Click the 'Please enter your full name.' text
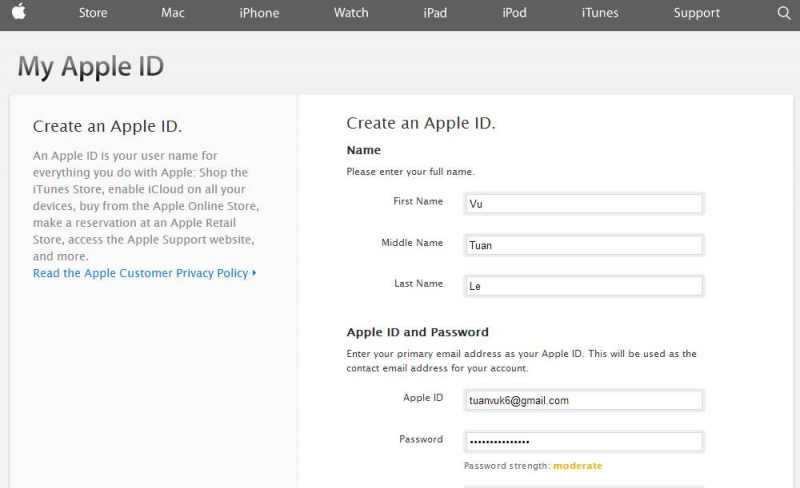Viewport: 800px width, 488px height. pyautogui.click(x=411, y=172)
